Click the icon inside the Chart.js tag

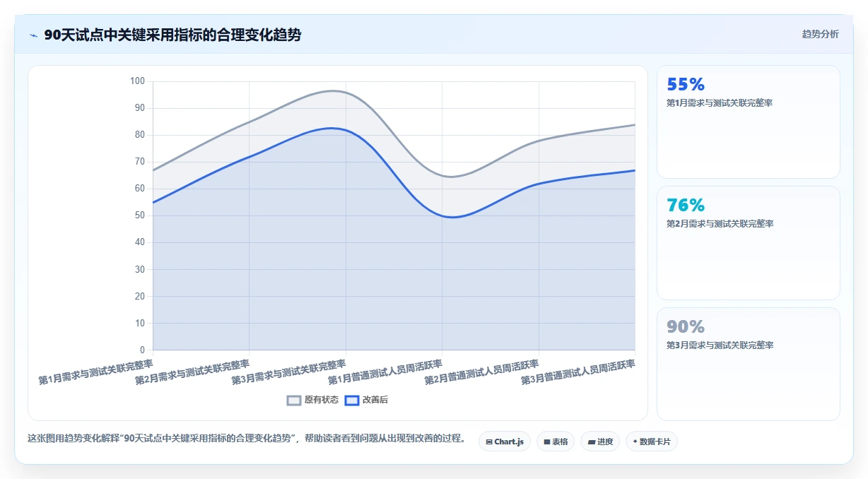pos(489,442)
